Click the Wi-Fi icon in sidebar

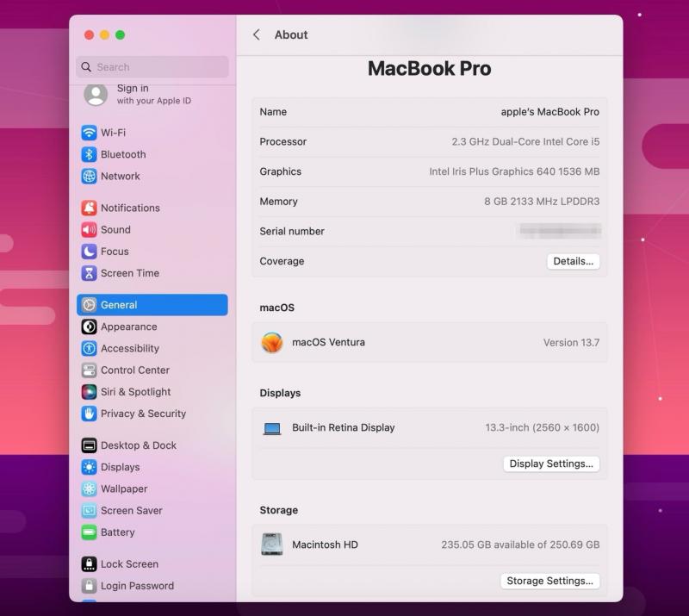[x=89, y=133]
